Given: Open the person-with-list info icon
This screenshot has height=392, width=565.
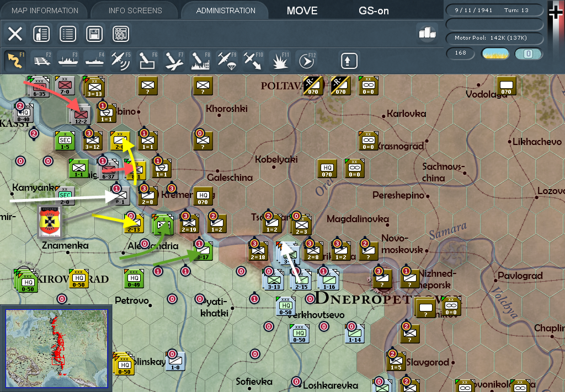Looking at the screenshot, I should point(41,34).
